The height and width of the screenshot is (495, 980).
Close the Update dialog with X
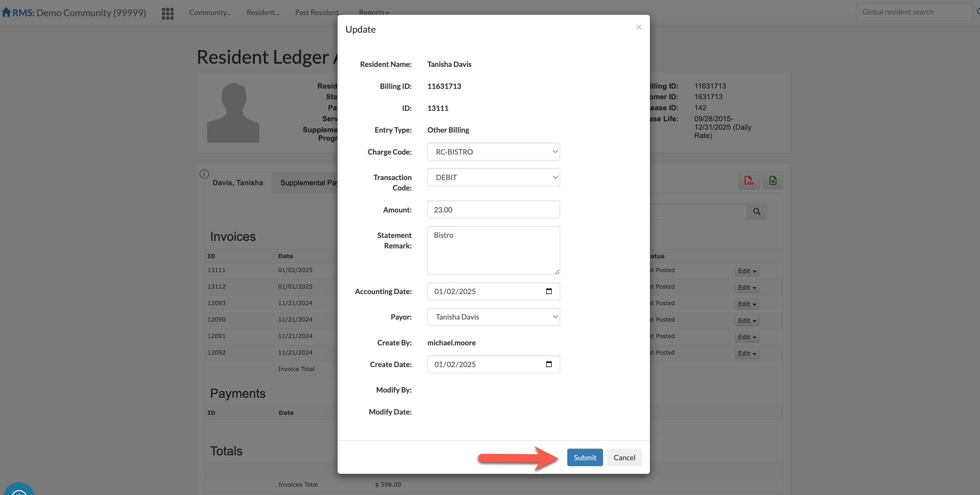pyautogui.click(x=639, y=27)
